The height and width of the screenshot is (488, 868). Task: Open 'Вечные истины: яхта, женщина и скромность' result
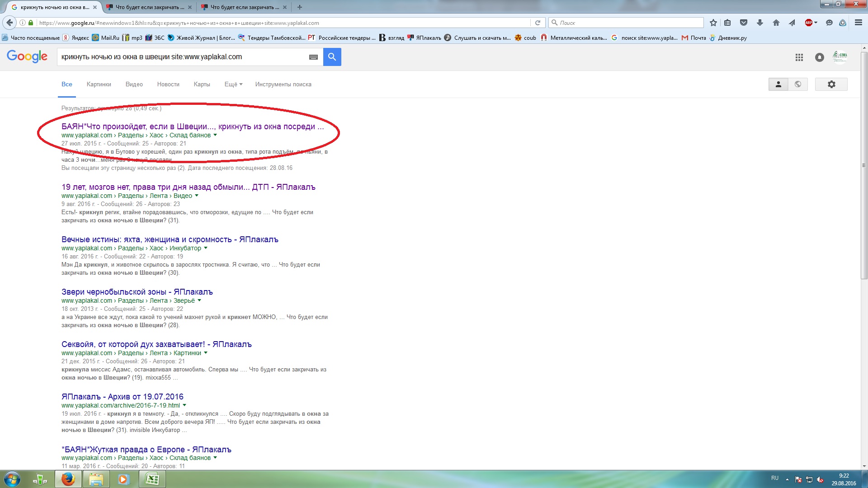pos(170,239)
